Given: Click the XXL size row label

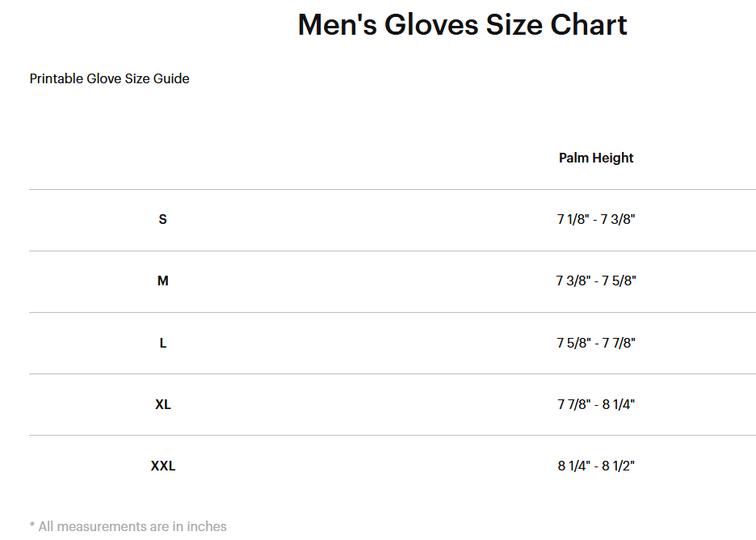Looking at the screenshot, I should coord(163,466).
